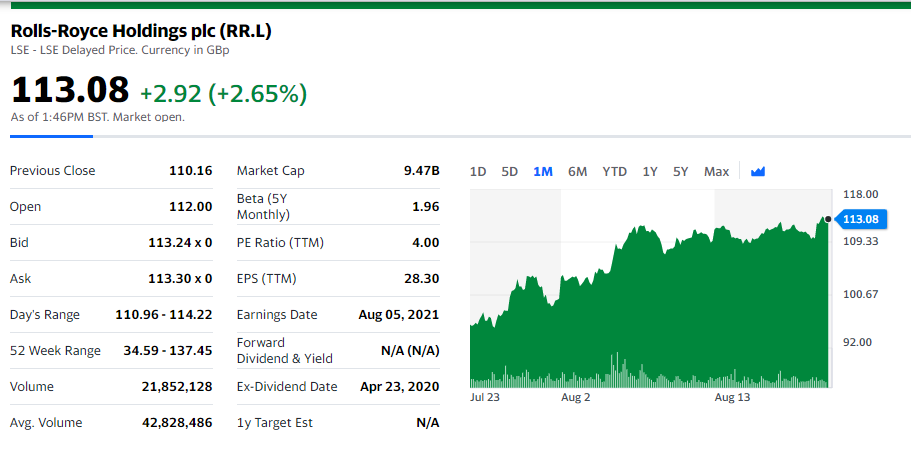Click the Open value 112.00
The height and width of the screenshot is (452, 911).
click(191, 207)
